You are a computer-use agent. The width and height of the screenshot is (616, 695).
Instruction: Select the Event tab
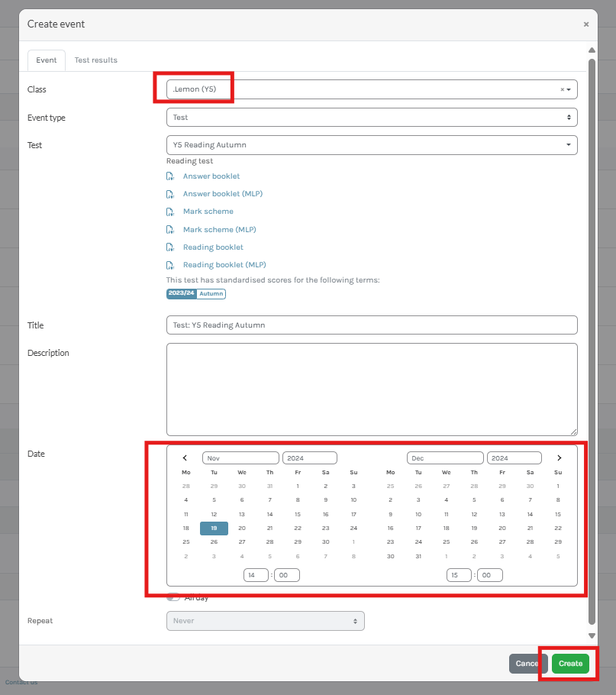pos(47,60)
